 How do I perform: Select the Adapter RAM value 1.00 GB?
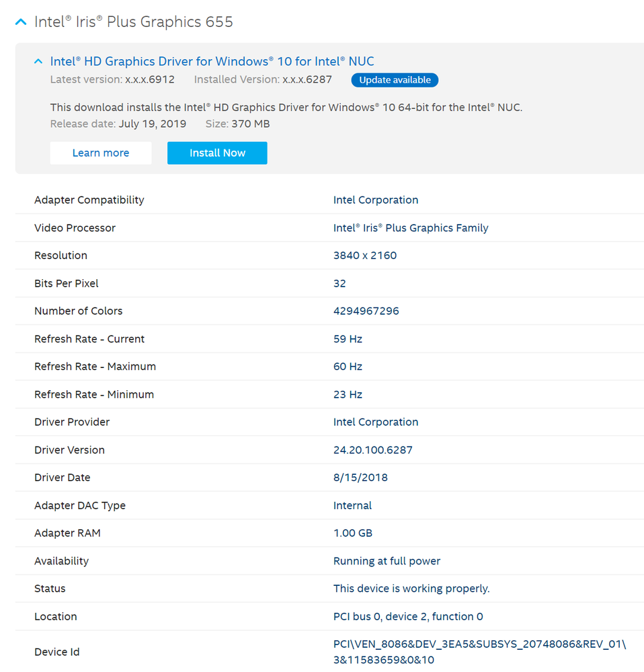point(353,533)
